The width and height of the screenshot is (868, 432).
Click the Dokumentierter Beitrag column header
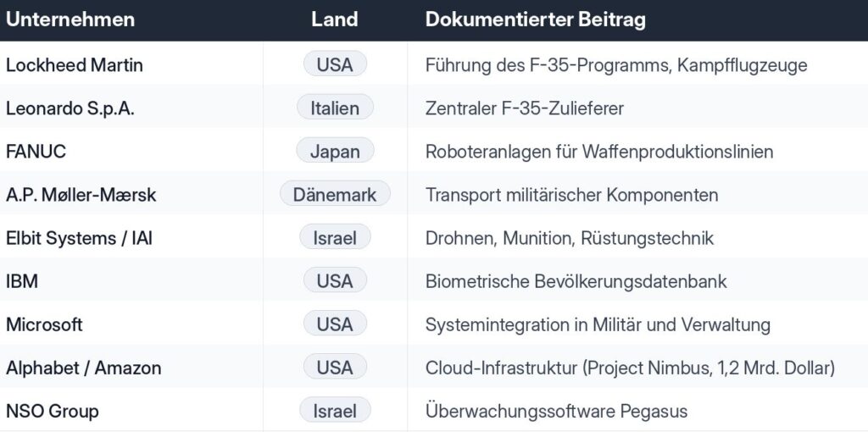click(x=536, y=20)
